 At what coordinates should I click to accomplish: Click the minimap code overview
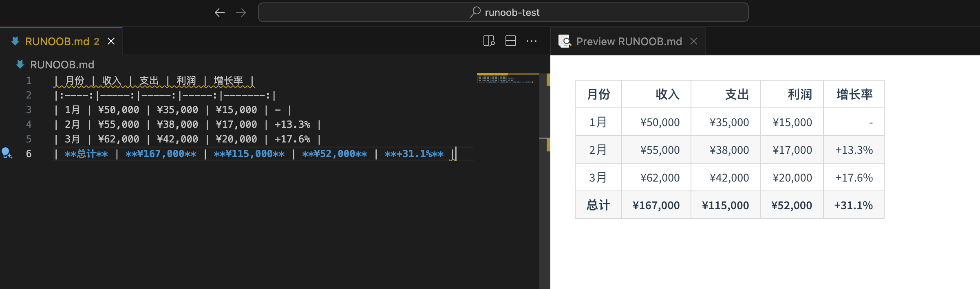pyautogui.click(x=505, y=79)
